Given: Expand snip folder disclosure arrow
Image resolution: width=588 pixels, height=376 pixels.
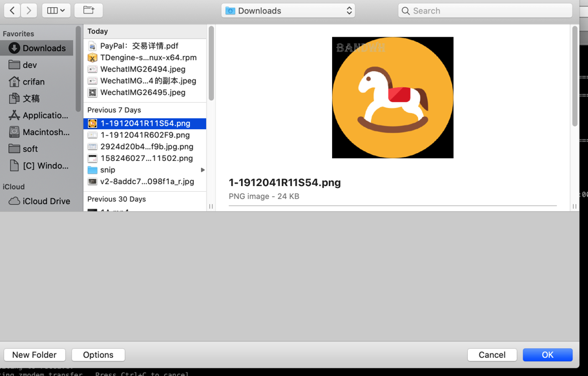Looking at the screenshot, I should tap(203, 170).
